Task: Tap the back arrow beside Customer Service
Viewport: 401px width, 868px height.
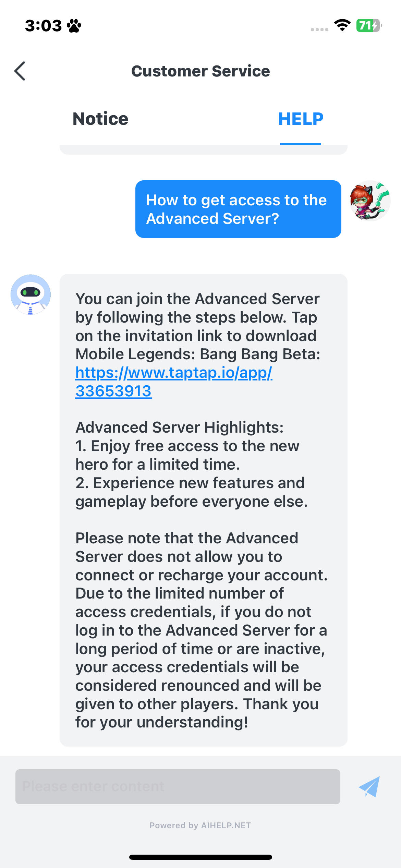Action: tap(20, 71)
